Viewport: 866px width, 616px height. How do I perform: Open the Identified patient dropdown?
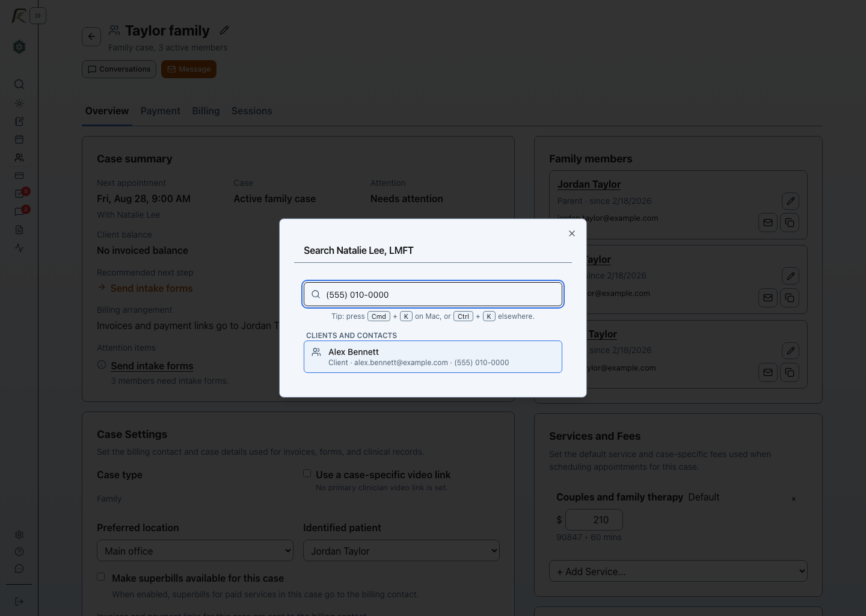(x=401, y=550)
